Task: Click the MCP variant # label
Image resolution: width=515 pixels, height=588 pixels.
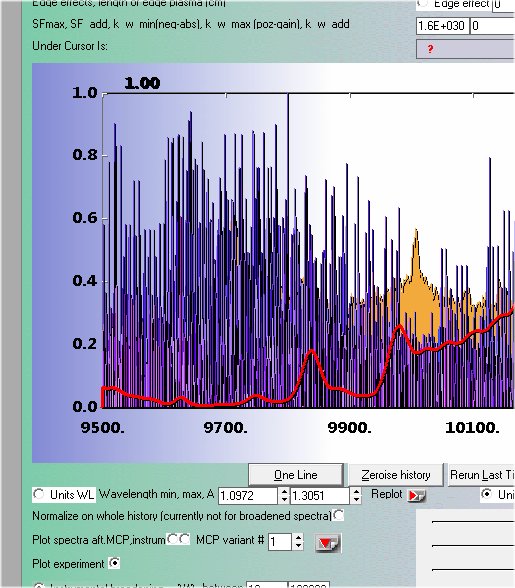Action: click(x=230, y=540)
